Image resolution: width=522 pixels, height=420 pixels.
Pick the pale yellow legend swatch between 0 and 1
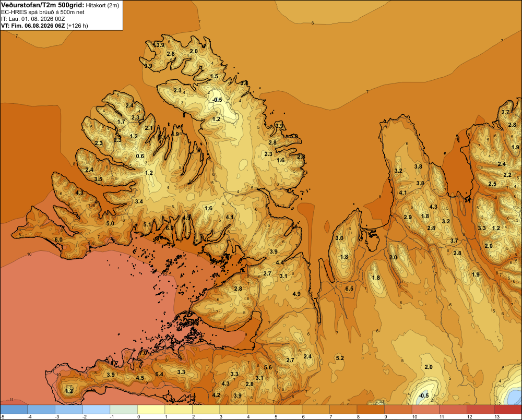click(151, 410)
